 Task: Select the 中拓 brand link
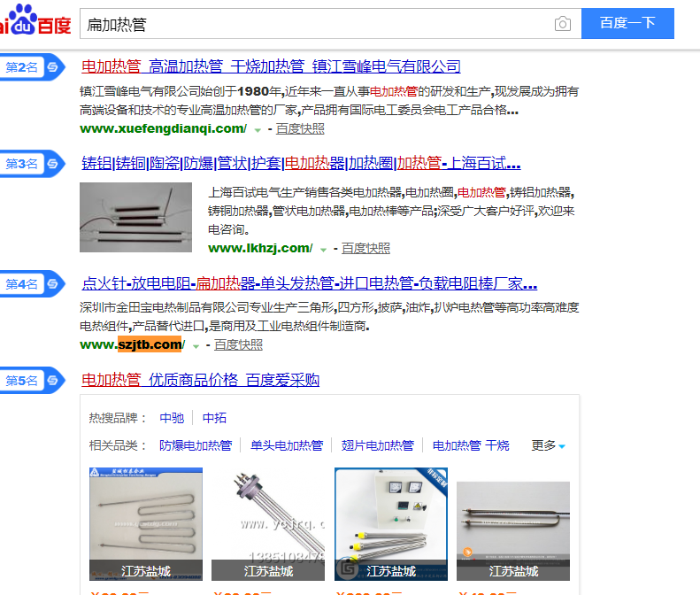(x=214, y=418)
